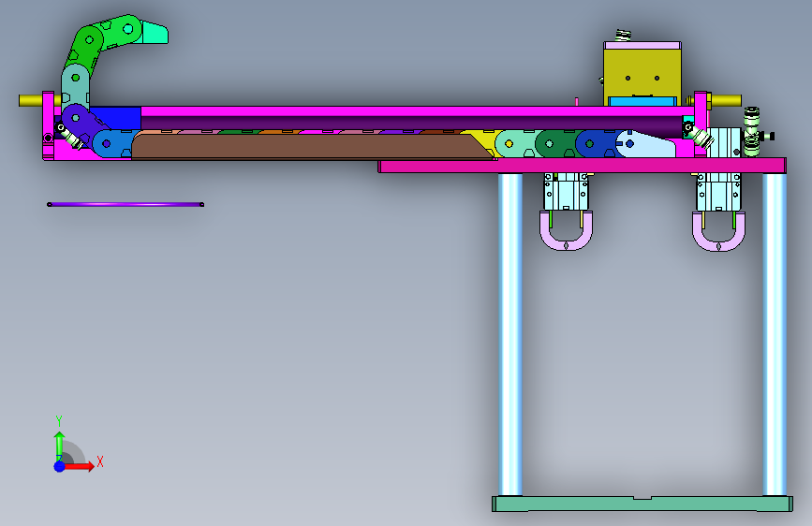This screenshot has width=812, height=526.
Task: Select the yellow shaft end on the right
Action: pos(726,100)
